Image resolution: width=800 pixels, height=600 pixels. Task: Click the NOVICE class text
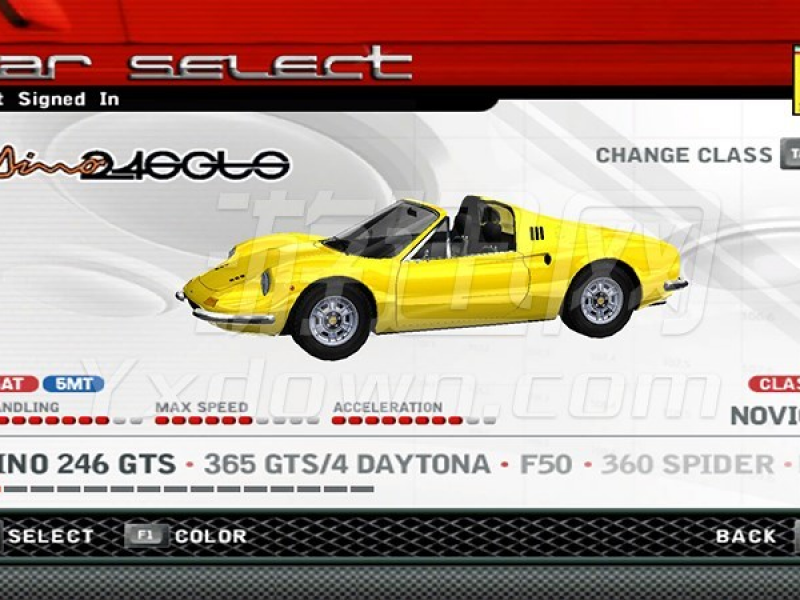(765, 416)
